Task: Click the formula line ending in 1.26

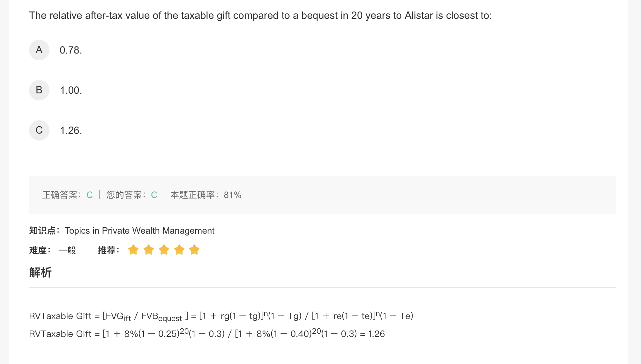Action: [x=207, y=334]
